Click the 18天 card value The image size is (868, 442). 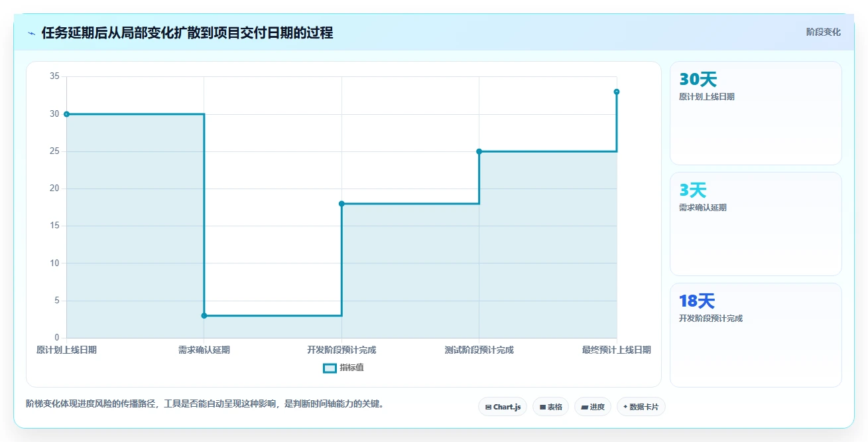coord(697,301)
